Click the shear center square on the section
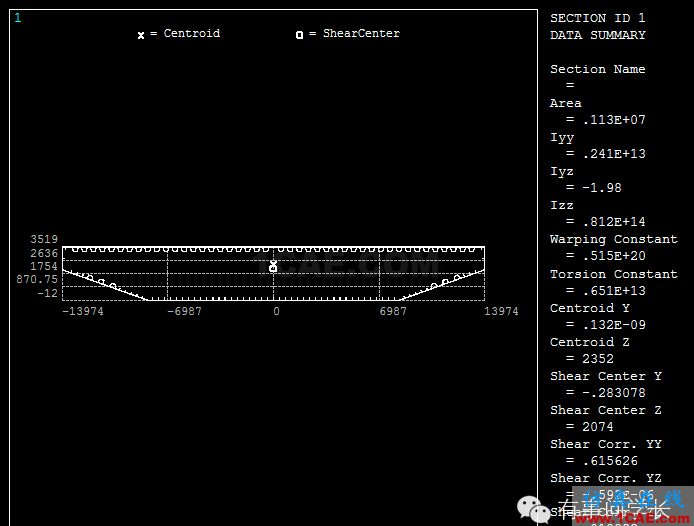 (273, 268)
